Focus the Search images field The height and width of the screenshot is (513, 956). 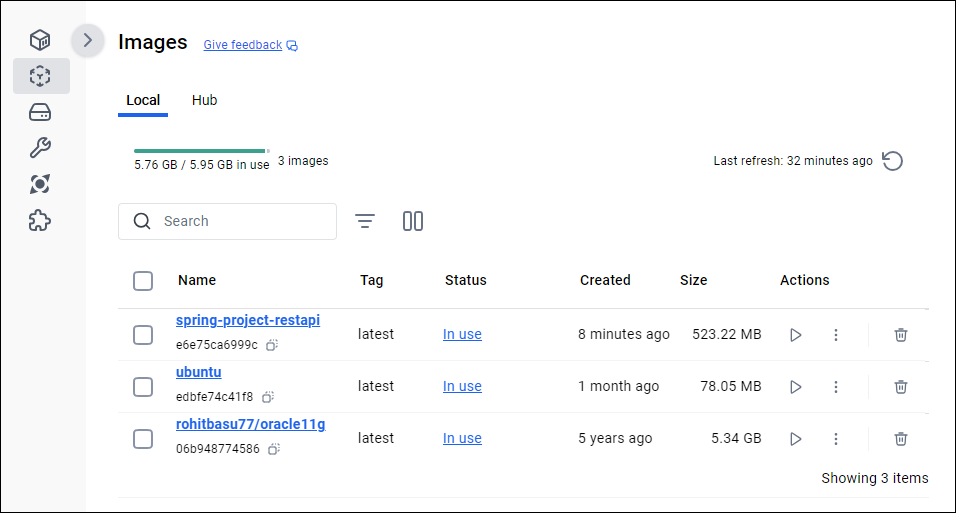point(227,221)
